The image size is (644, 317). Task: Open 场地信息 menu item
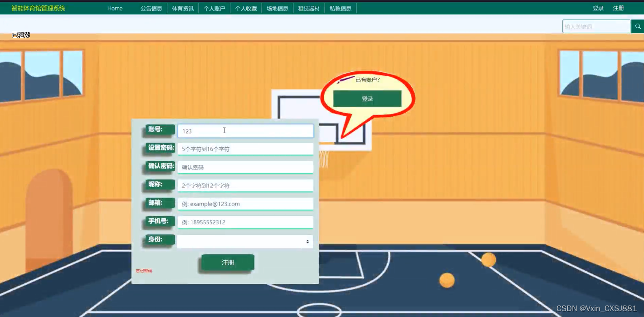pos(277,8)
